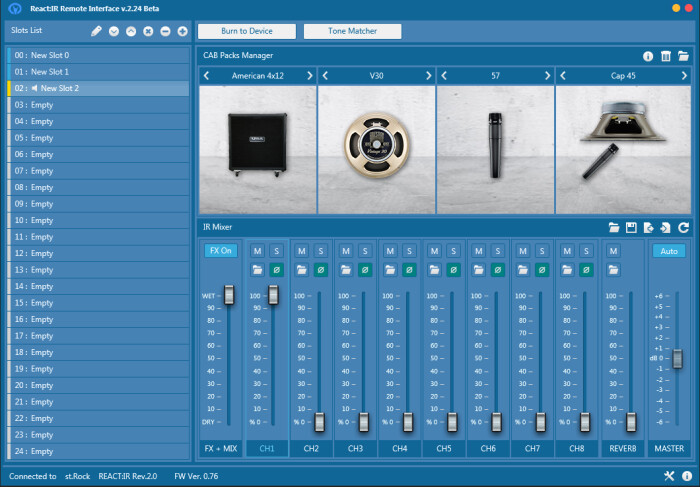Click the right arrow next to Cap 45
Viewport: 700px width, 487px height.
(683, 75)
